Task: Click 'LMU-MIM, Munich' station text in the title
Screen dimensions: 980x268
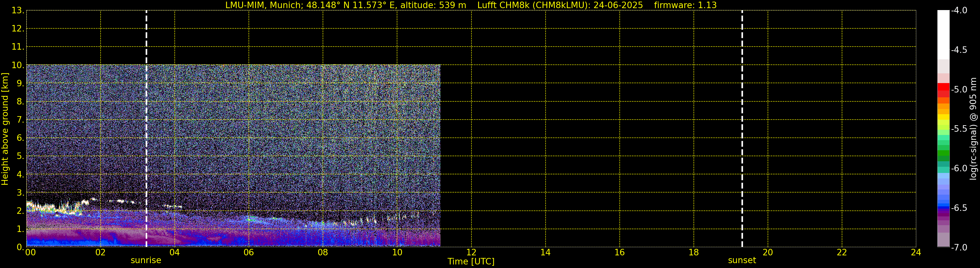Action: click(x=265, y=5)
